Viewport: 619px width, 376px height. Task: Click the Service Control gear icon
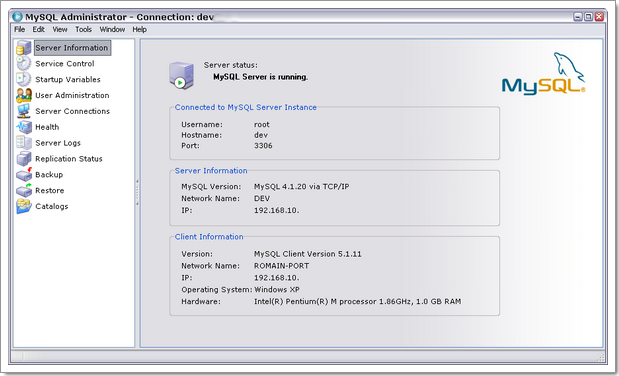click(x=24, y=64)
